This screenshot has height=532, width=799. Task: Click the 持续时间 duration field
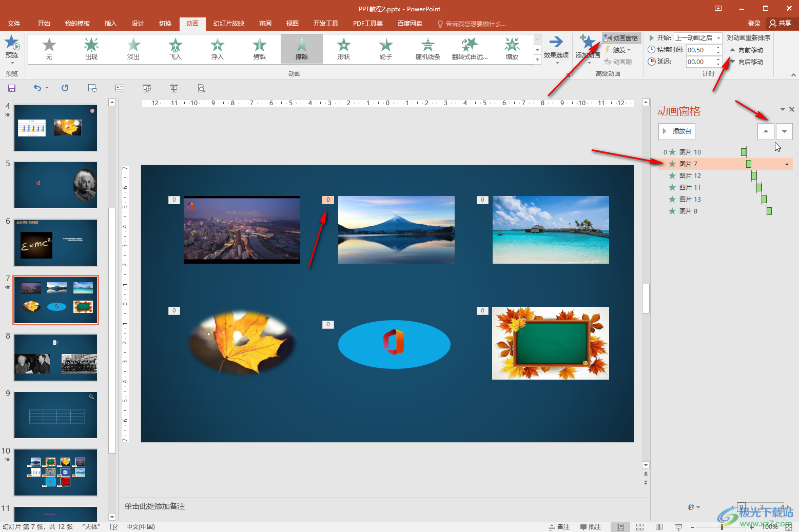pyautogui.click(x=700, y=50)
